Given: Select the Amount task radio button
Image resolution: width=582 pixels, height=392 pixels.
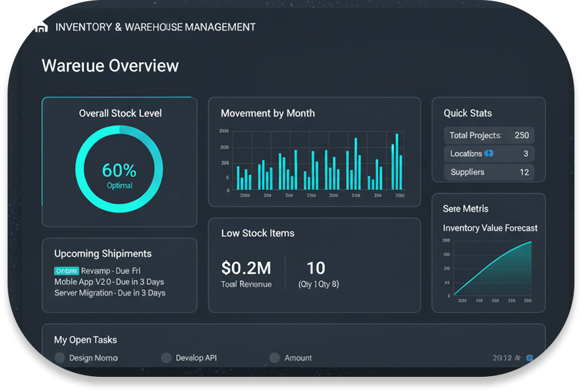Looking at the screenshot, I should (274, 358).
